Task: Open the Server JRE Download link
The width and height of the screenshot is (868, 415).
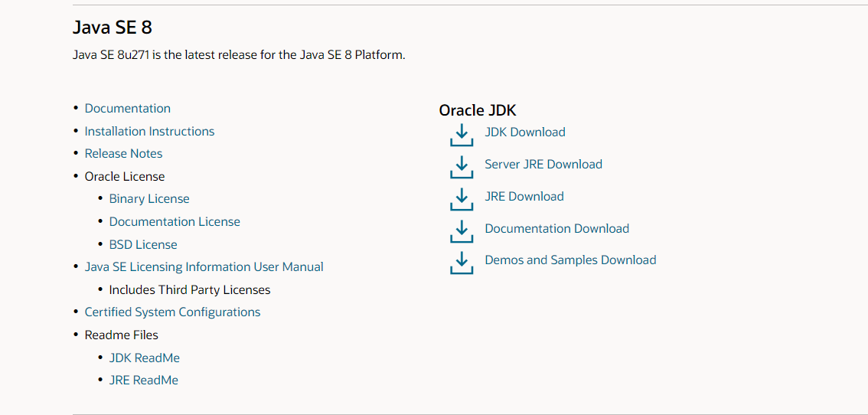Action: click(x=543, y=164)
